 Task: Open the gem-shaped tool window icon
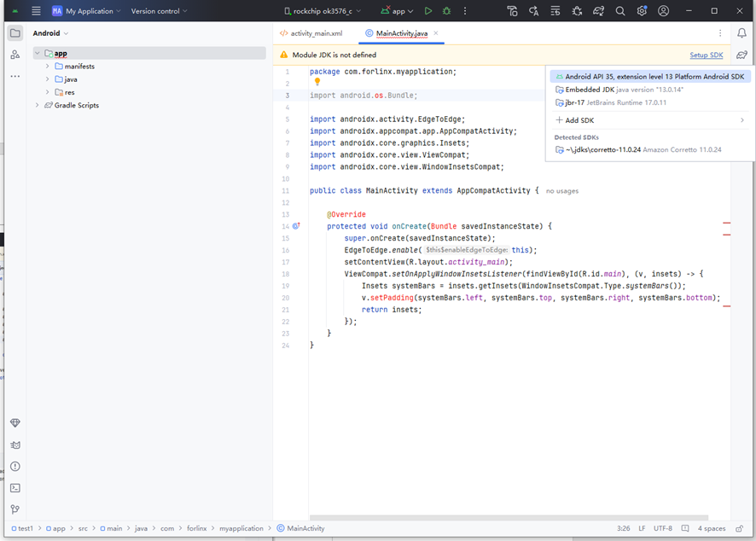click(15, 423)
